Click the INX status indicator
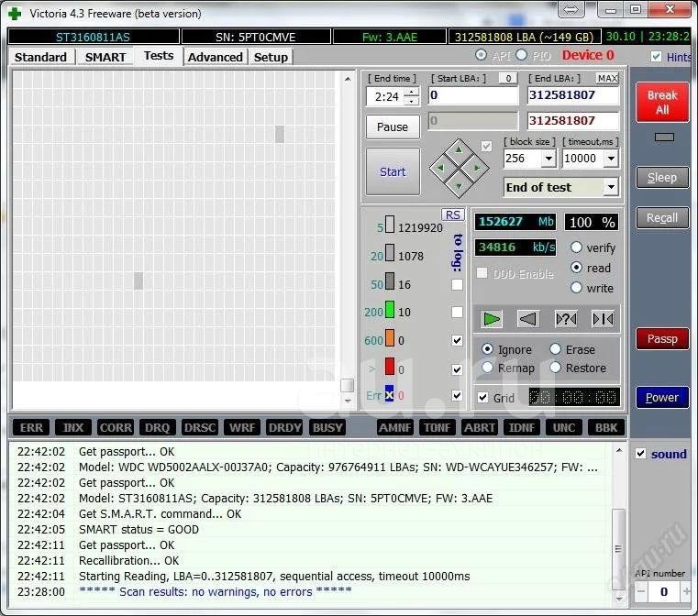 73,427
